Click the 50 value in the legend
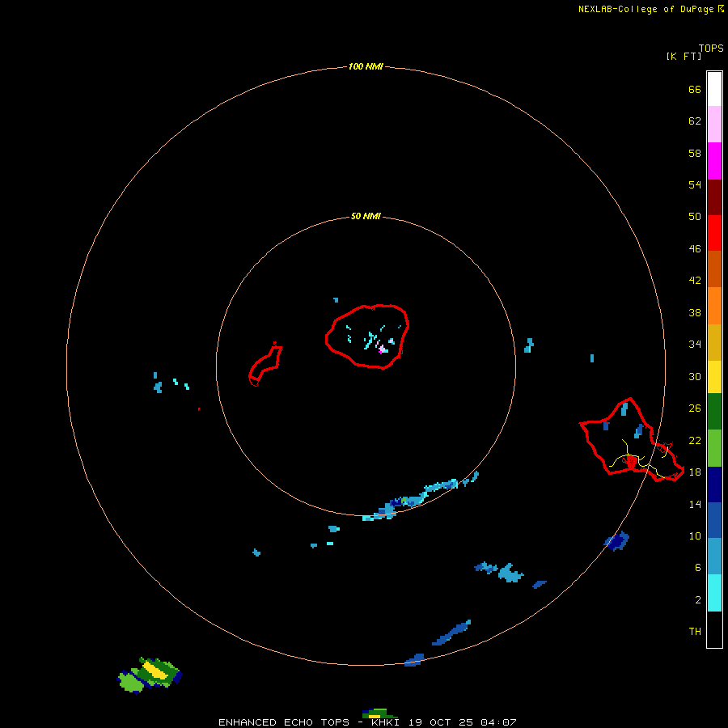The width and height of the screenshot is (728, 728). [x=695, y=216]
